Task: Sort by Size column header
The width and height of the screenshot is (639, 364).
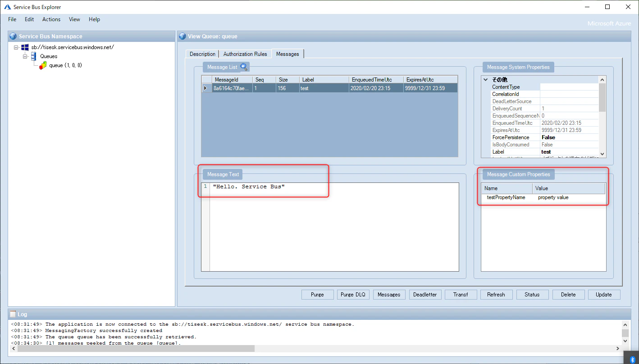Action: [x=288, y=80]
